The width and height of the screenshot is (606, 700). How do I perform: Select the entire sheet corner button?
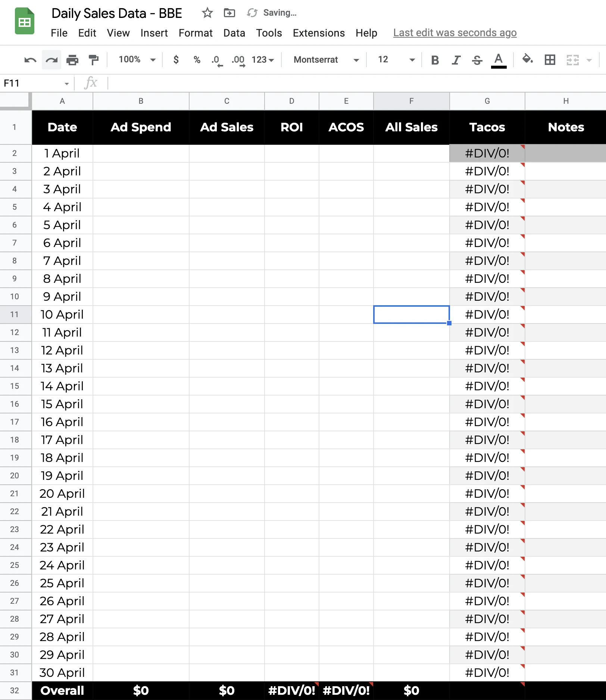tap(15, 101)
